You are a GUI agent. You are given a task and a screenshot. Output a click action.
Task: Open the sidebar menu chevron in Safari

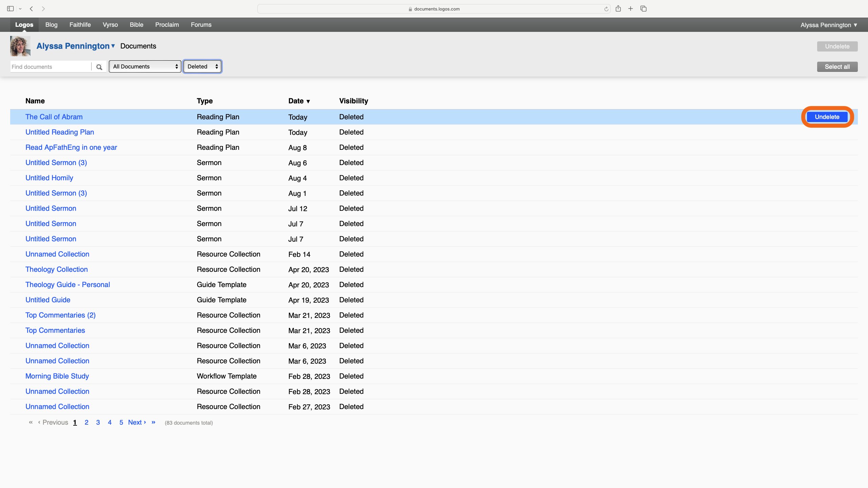(x=20, y=9)
